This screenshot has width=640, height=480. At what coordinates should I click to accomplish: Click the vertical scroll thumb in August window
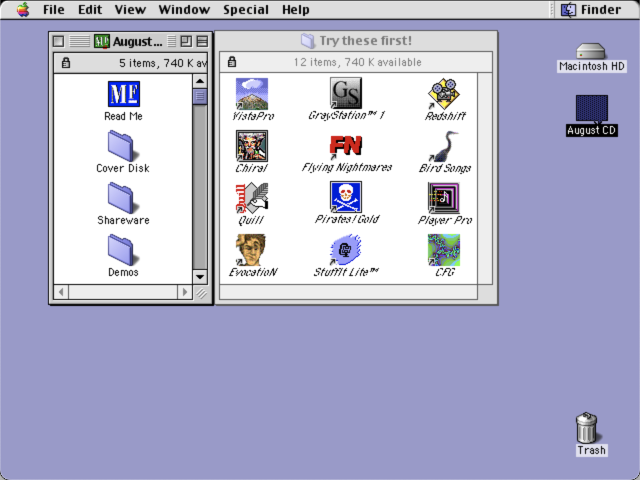pos(200,96)
